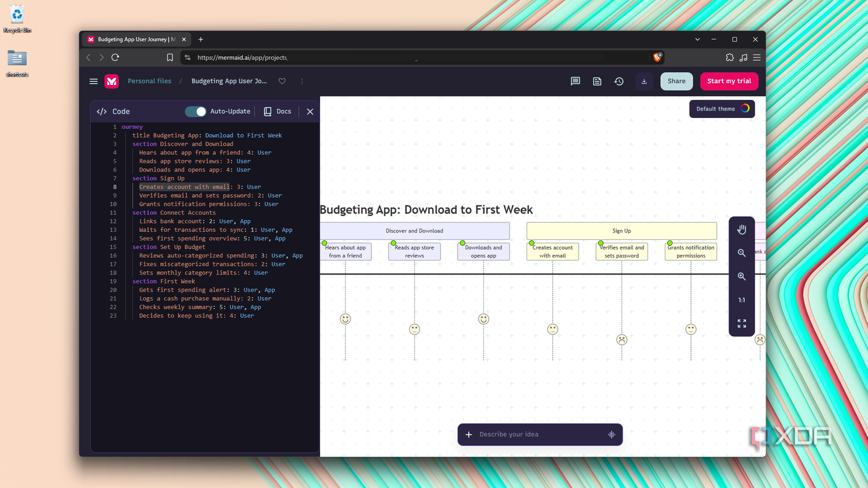
Task: Select the Budgeting App User Journey tab
Action: coord(137,39)
